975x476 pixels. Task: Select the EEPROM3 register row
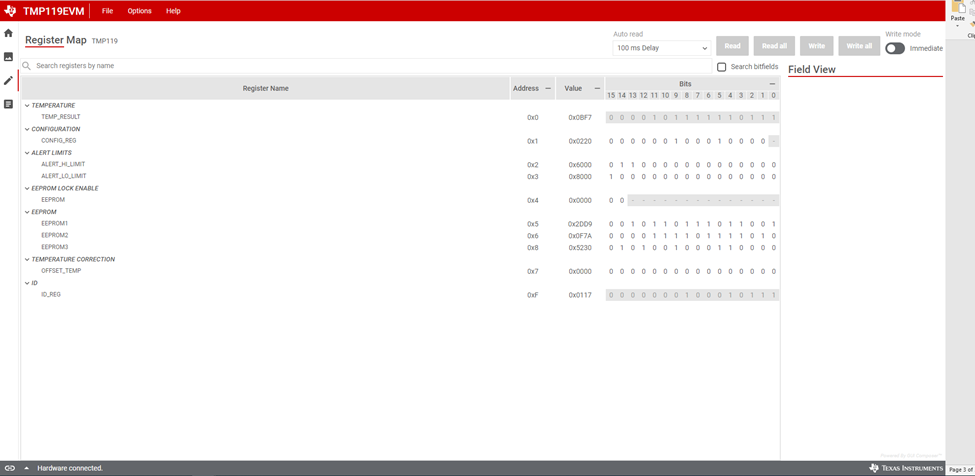400,247
